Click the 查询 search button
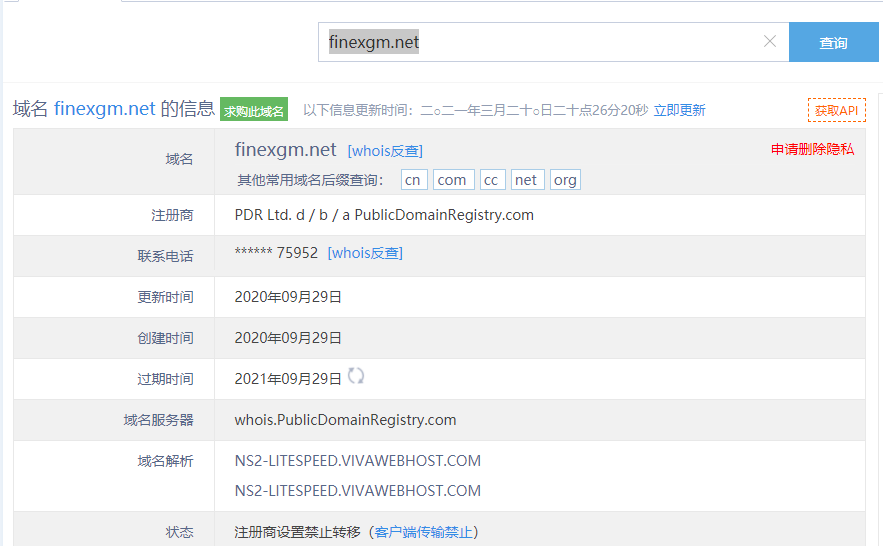The height and width of the screenshot is (546, 883). (x=832, y=43)
